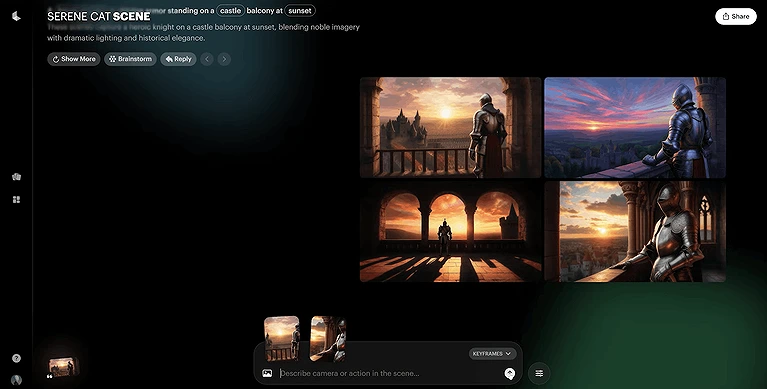Open the help question mark icon
Screen dimensions: 767x389
16,358
